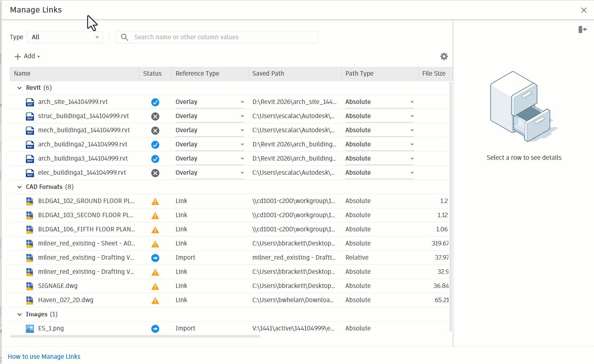Open the Add links button menu
The width and height of the screenshot is (594, 364).
27,56
